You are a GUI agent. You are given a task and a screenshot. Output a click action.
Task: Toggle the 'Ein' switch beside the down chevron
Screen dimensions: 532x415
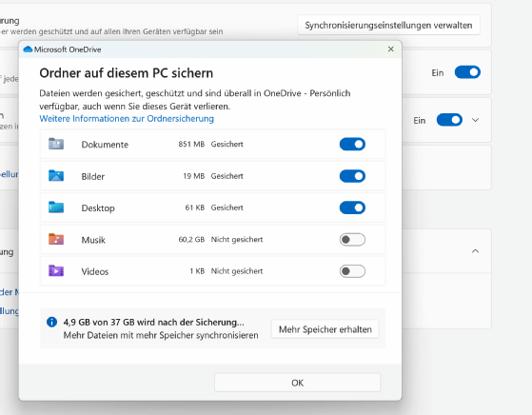(449, 120)
